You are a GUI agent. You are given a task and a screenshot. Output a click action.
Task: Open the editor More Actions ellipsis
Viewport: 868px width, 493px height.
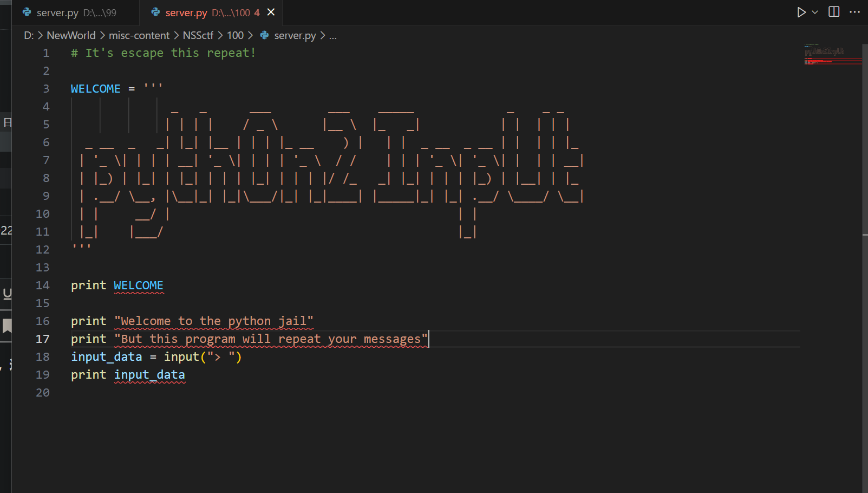854,12
